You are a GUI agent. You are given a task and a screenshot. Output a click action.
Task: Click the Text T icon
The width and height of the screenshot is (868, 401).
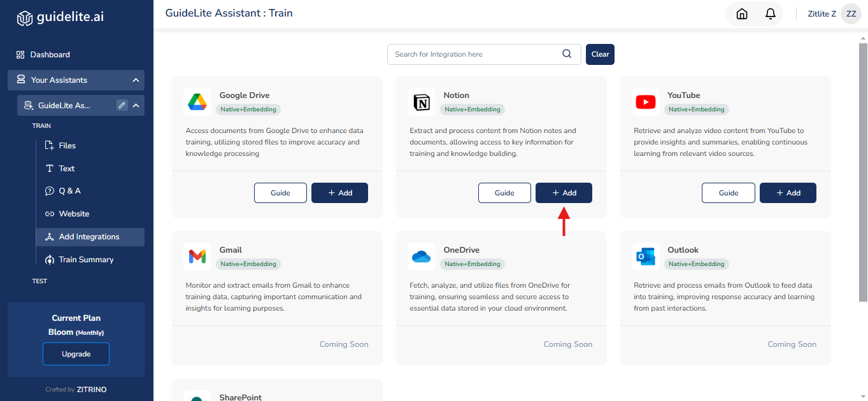tap(50, 169)
